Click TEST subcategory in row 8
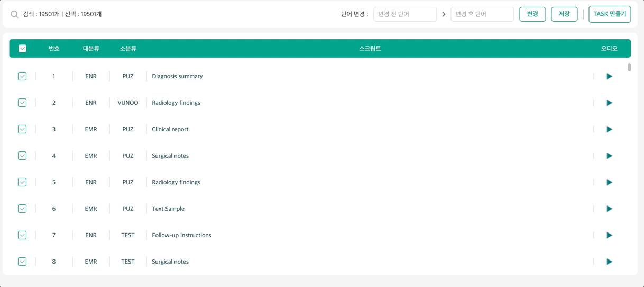 coord(128,262)
